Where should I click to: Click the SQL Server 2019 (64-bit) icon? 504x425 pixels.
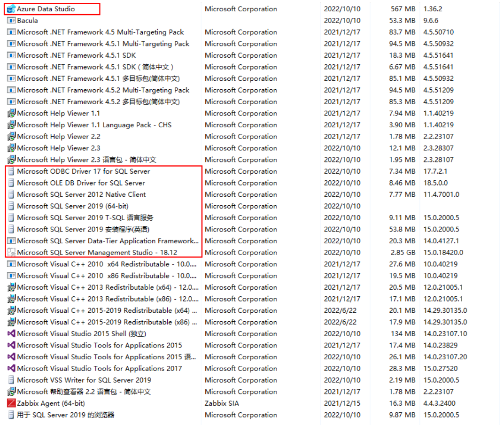tap(11, 206)
